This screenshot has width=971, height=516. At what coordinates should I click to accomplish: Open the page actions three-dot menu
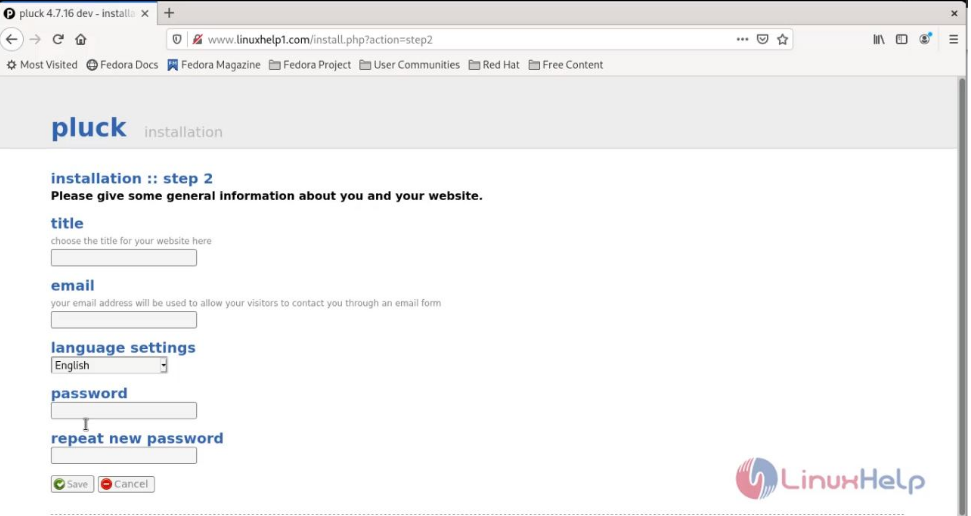pyautogui.click(x=742, y=39)
